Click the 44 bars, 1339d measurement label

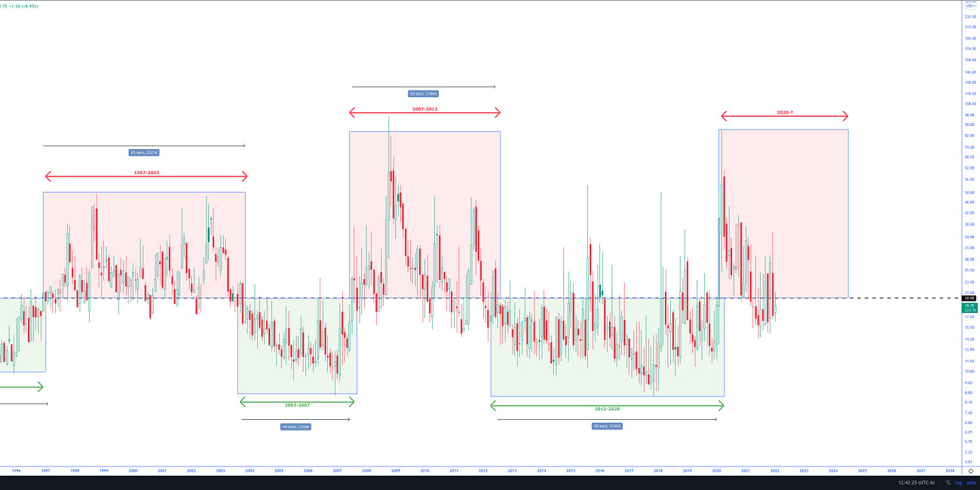tap(296, 426)
